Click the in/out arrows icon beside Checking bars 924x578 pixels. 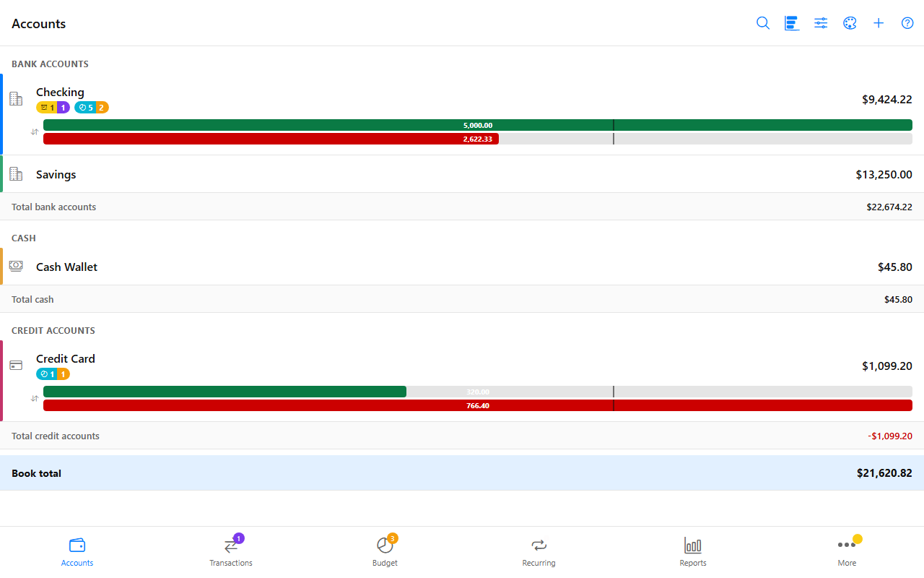coord(34,131)
